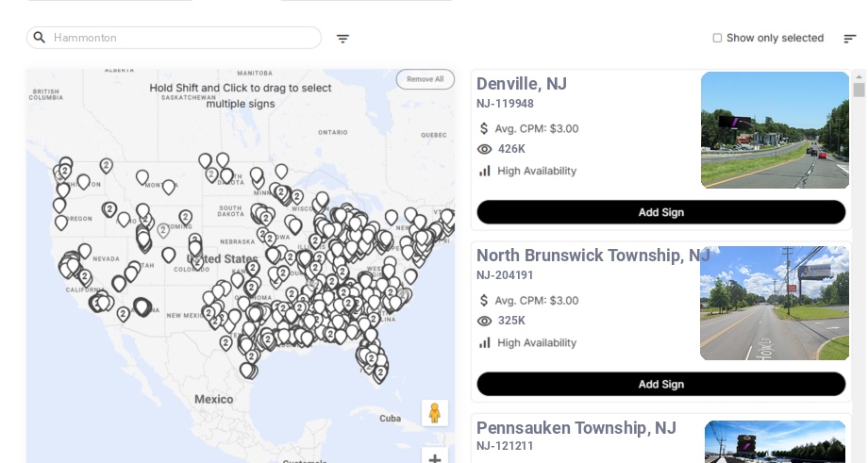Enable the Show only selected checkbox
The height and width of the screenshot is (463, 868).
click(717, 38)
